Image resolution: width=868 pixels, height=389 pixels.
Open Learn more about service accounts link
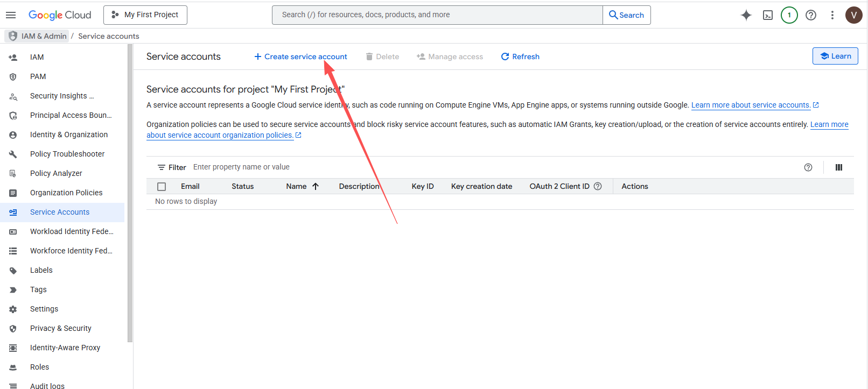(x=751, y=105)
